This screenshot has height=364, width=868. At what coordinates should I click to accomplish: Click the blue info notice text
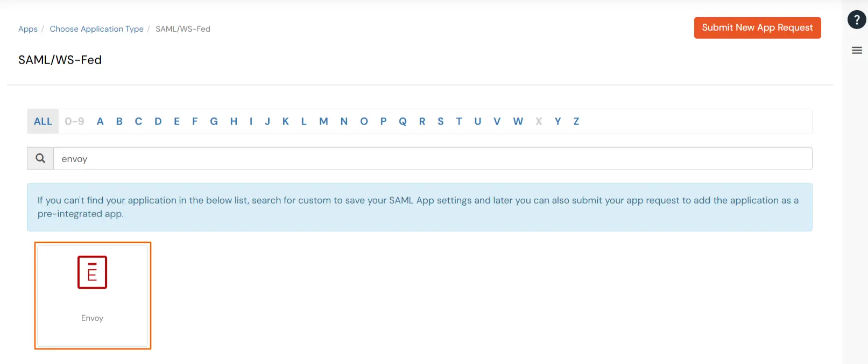point(418,207)
